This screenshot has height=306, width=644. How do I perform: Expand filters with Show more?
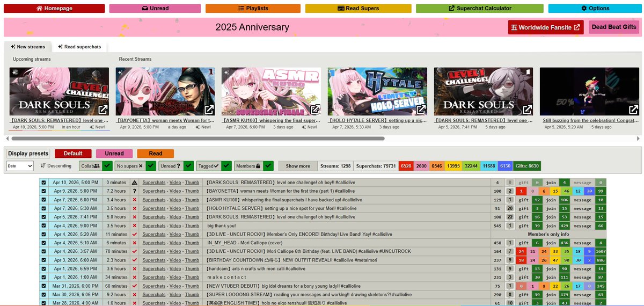[x=298, y=166]
